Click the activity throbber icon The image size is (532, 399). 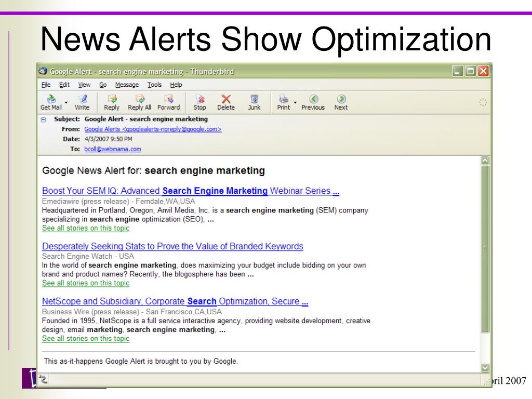pos(483,102)
